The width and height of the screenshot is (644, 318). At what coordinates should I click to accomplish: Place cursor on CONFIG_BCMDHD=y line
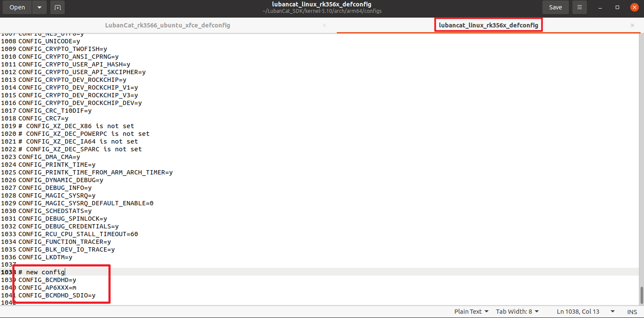coord(47,280)
